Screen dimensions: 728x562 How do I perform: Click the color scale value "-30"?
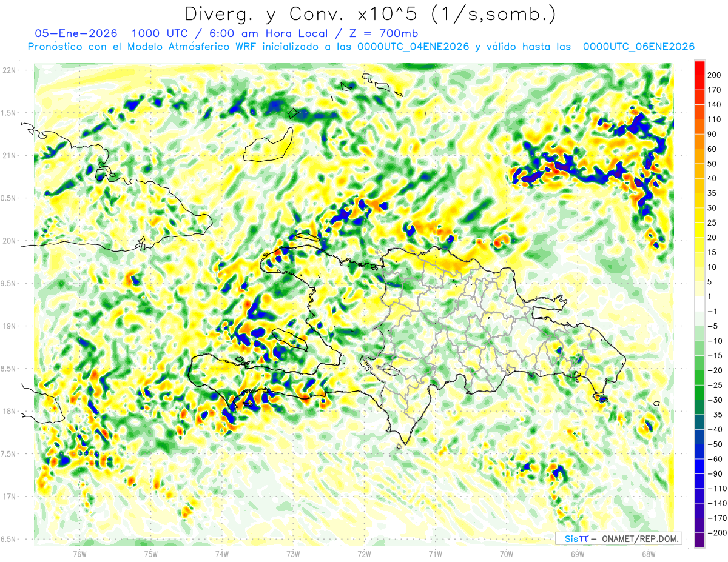click(716, 400)
